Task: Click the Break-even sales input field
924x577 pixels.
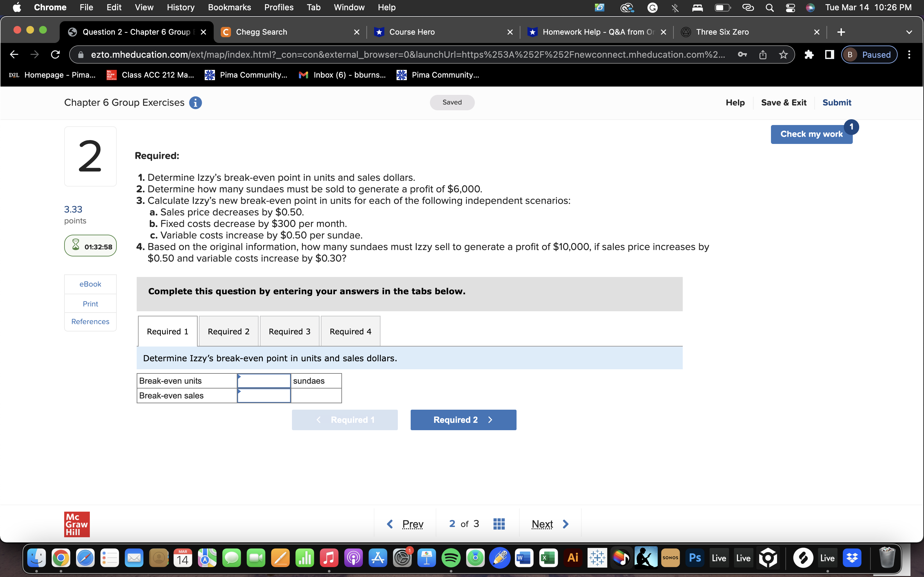Action: pos(264,396)
